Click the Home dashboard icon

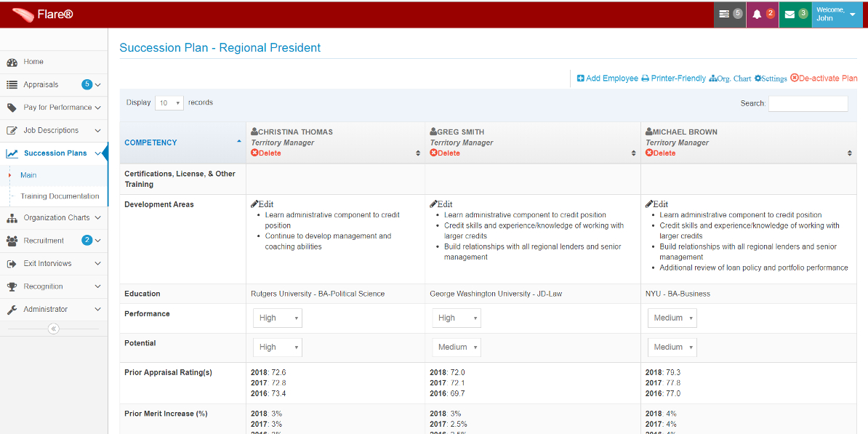click(x=12, y=62)
